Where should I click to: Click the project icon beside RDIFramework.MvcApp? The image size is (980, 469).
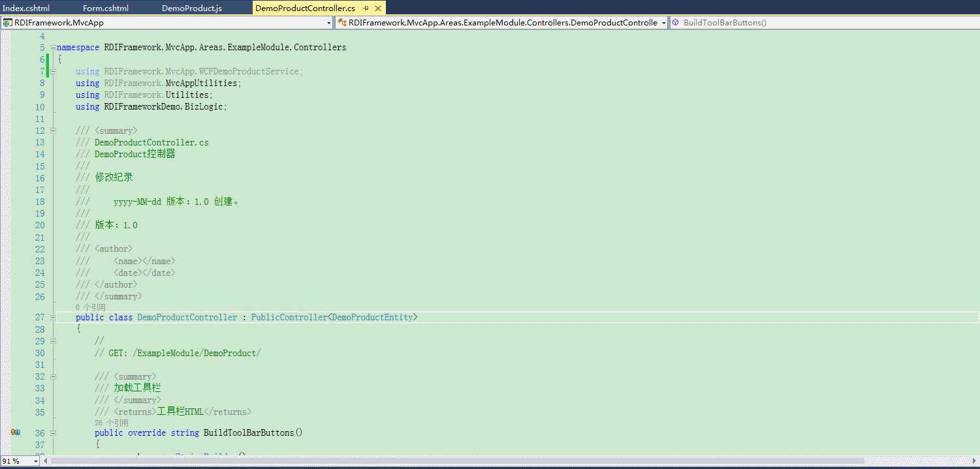pyautogui.click(x=7, y=23)
